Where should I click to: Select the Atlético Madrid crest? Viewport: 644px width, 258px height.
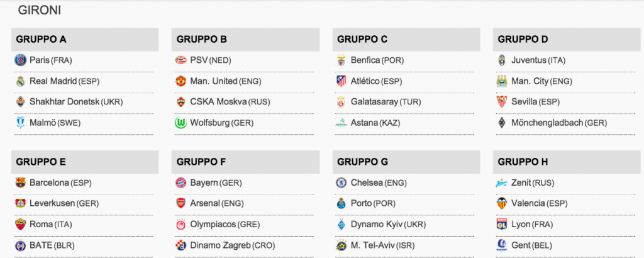[341, 81]
